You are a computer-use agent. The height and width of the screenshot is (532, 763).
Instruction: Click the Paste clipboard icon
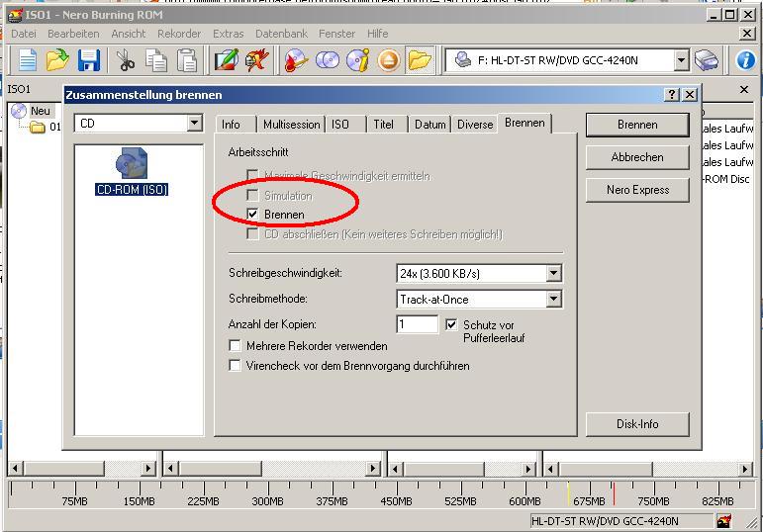(x=187, y=60)
